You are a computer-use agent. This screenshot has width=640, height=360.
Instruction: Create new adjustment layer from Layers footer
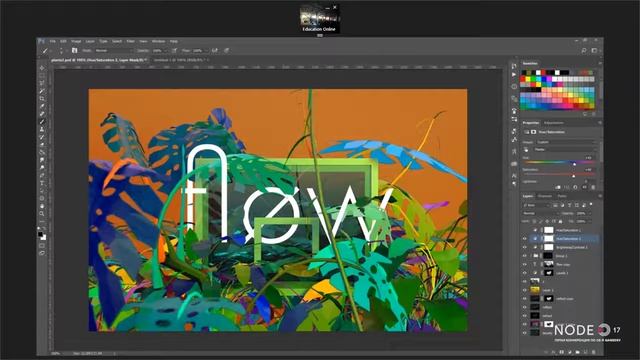click(569, 352)
